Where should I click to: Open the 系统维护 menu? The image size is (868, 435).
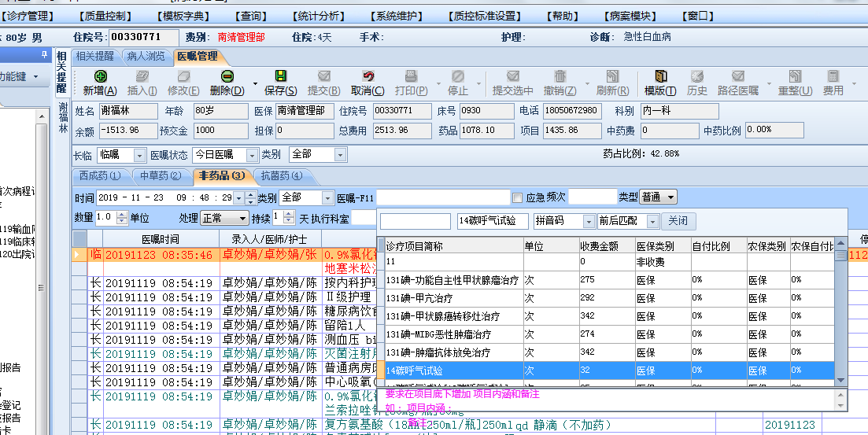click(397, 16)
